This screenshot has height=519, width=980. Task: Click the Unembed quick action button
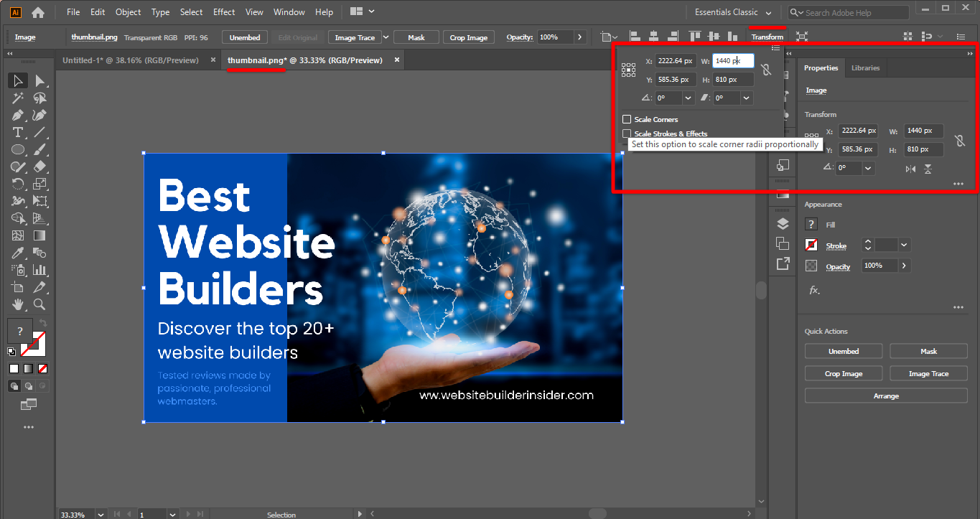[843, 351]
